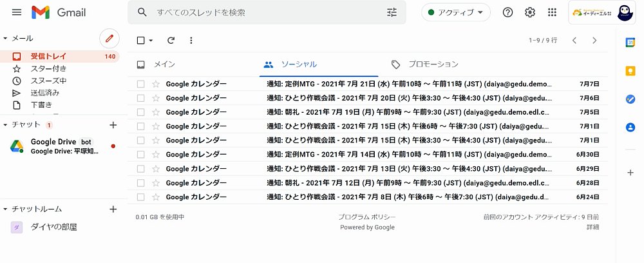Select the ひとり作戦会議 7月20日 email checkbox
Image resolution: width=644 pixels, height=263 pixels.
[141, 98]
